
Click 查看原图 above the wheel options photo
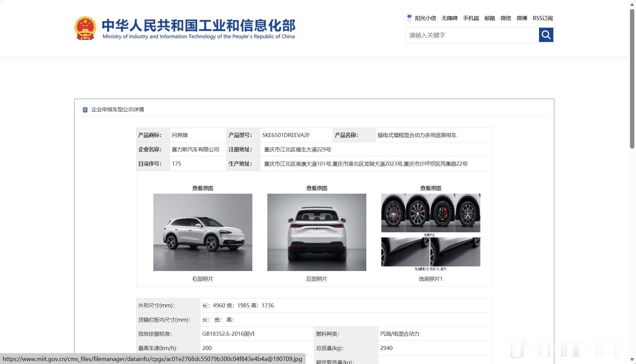coord(430,188)
